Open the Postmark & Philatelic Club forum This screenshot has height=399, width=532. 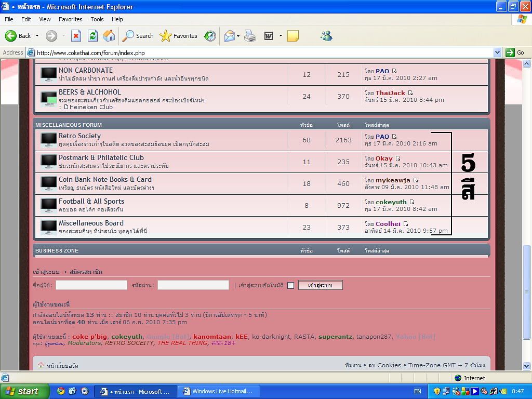click(x=101, y=157)
